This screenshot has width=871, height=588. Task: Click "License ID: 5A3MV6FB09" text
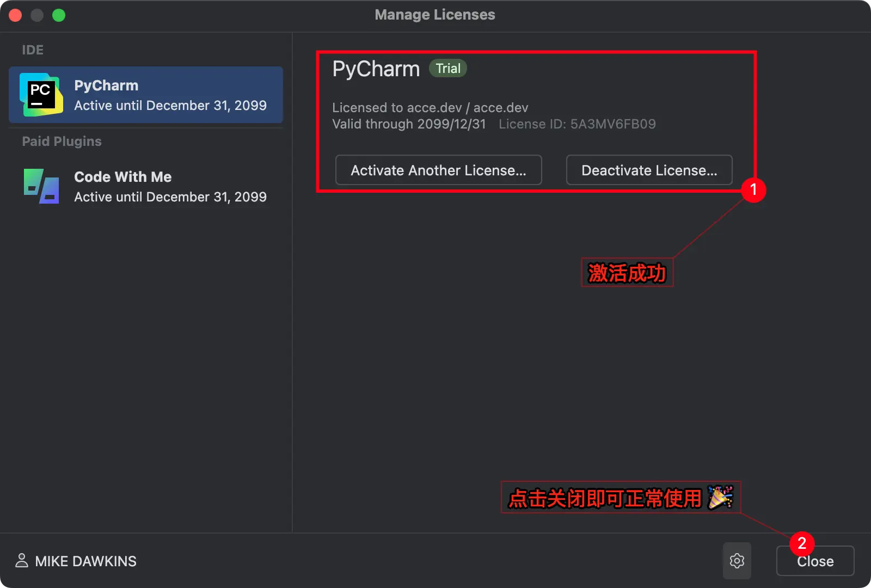577,124
